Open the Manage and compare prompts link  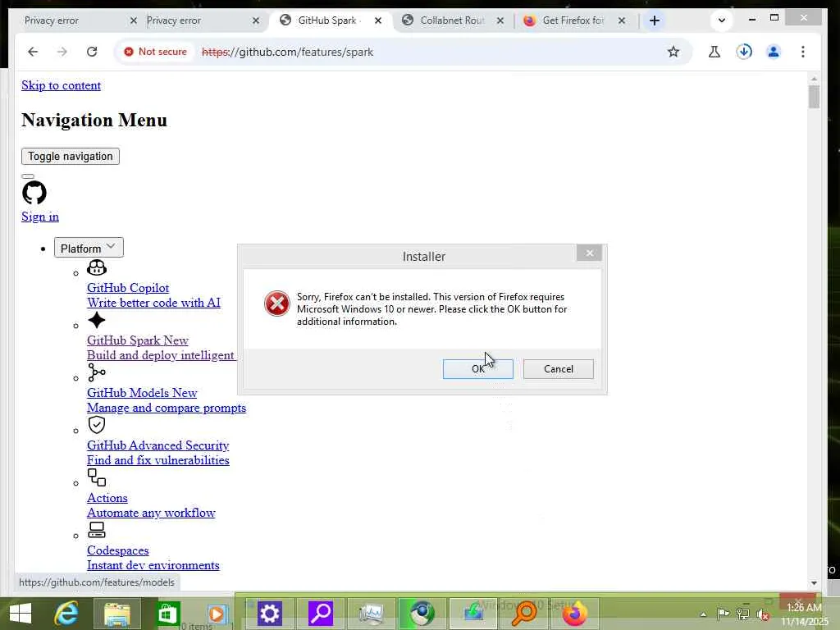[x=167, y=409]
